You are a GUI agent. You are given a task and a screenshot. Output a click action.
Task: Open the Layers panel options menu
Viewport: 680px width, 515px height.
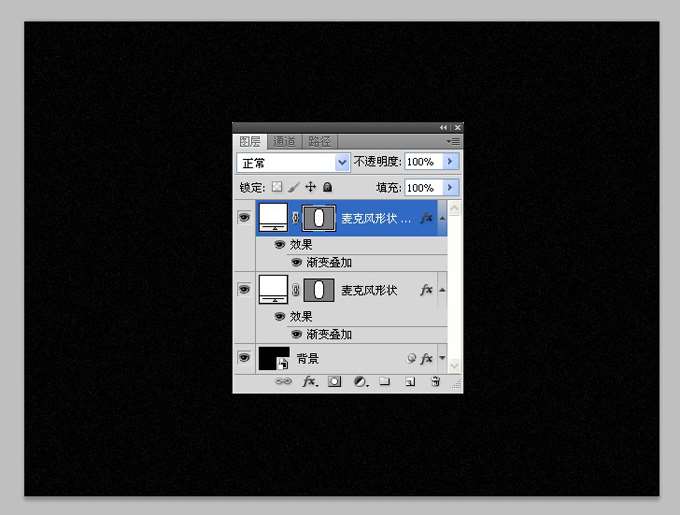click(454, 141)
